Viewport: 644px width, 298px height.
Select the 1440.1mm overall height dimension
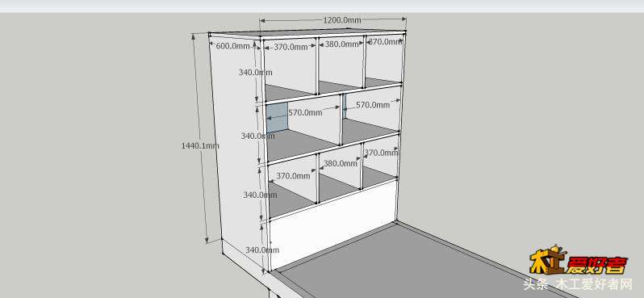tap(200, 145)
